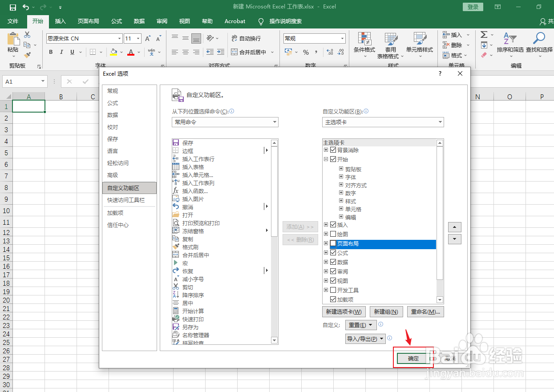Image resolution: width=554 pixels, height=392 pixels.
Task: Click the Save icon in the quick access toolbar
Action: coord(12,7)
